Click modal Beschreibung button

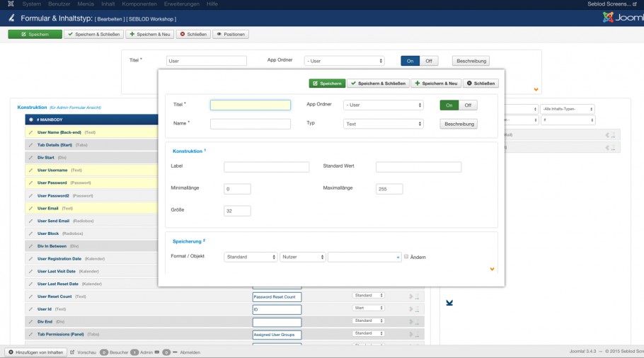click(459, 124)
